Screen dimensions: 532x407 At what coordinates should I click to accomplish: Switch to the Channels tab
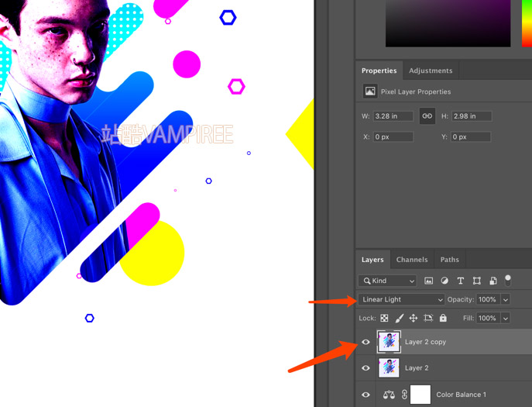[x=412, y=260]
